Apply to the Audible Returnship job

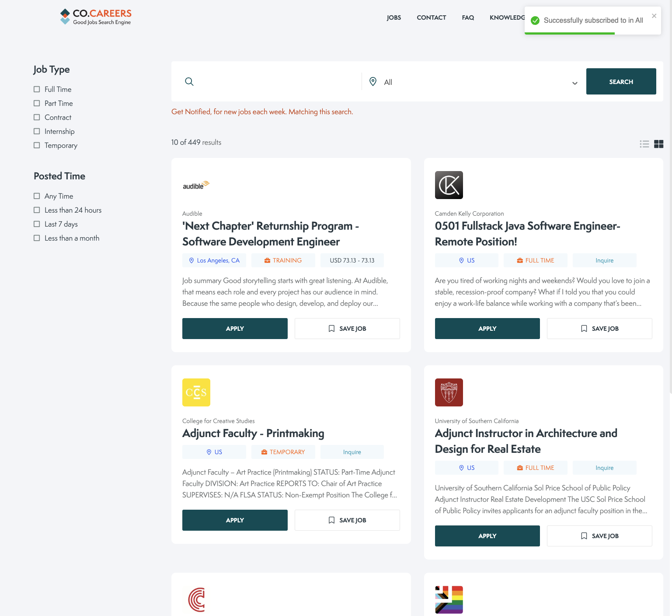tap(235, 329)
